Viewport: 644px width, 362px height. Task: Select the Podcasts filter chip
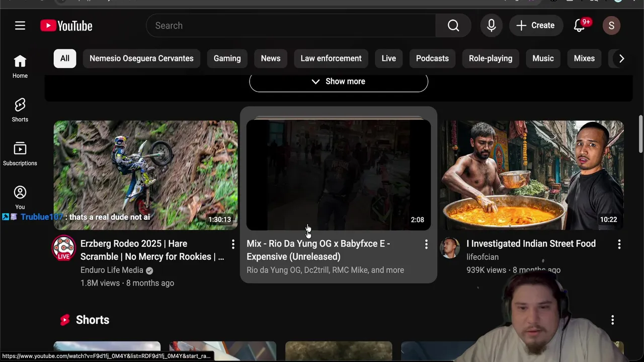coord(432,58)
